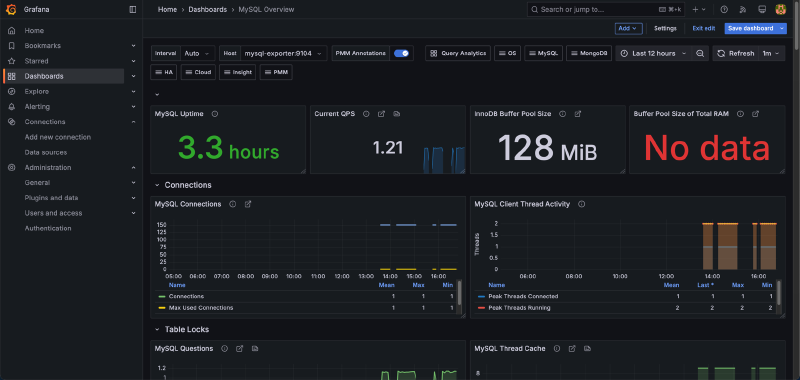800x380 pixels.
Task: Click the monitor icon in top bar
Action: coord(762,9)
